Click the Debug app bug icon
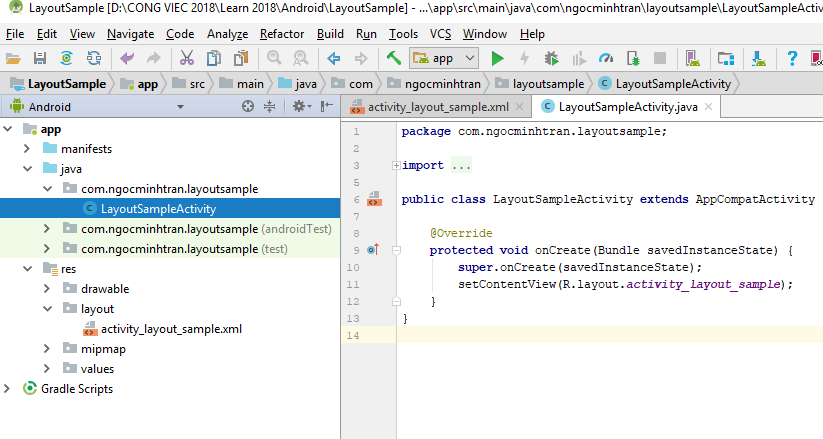The height and width of the screenshot is (439, 823). point(552,58)
